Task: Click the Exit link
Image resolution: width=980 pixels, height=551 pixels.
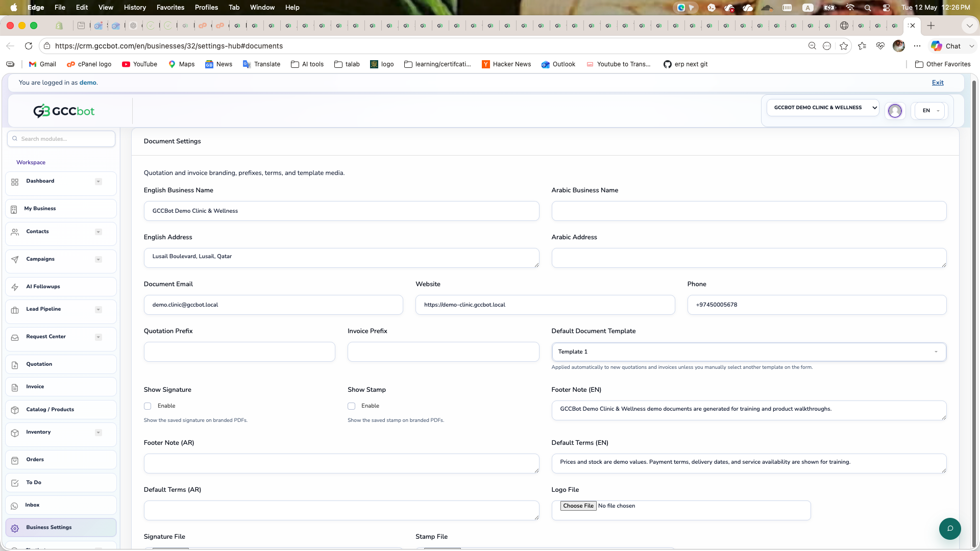Action: [x=938, y=83]
